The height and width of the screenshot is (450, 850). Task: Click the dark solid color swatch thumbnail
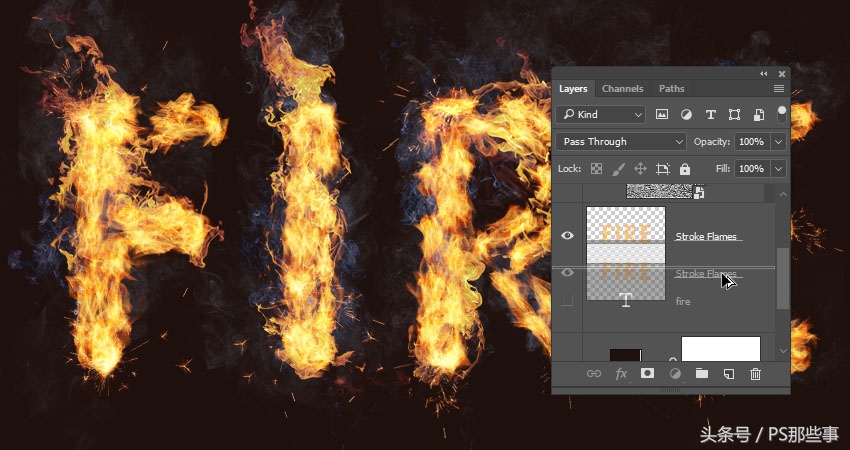[626, 355]
